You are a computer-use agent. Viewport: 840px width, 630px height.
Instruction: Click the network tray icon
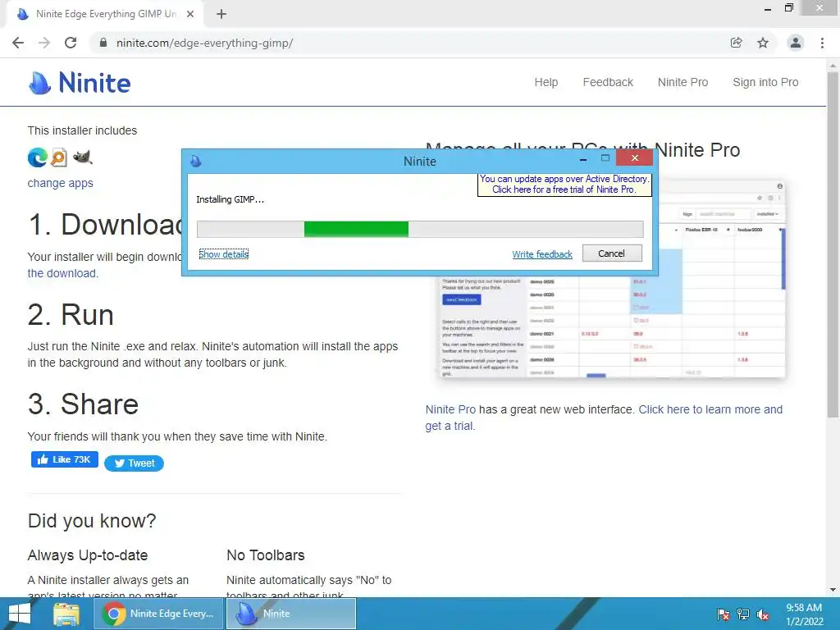coord(743,614)
